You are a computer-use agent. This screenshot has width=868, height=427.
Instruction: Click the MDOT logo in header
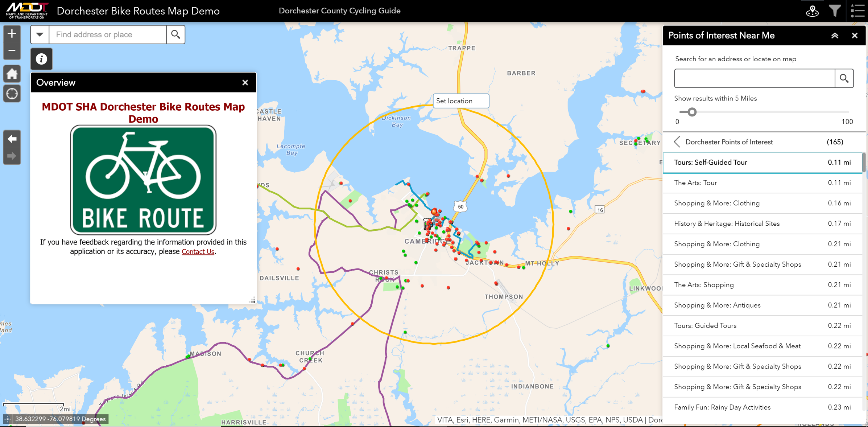(27, 11)
